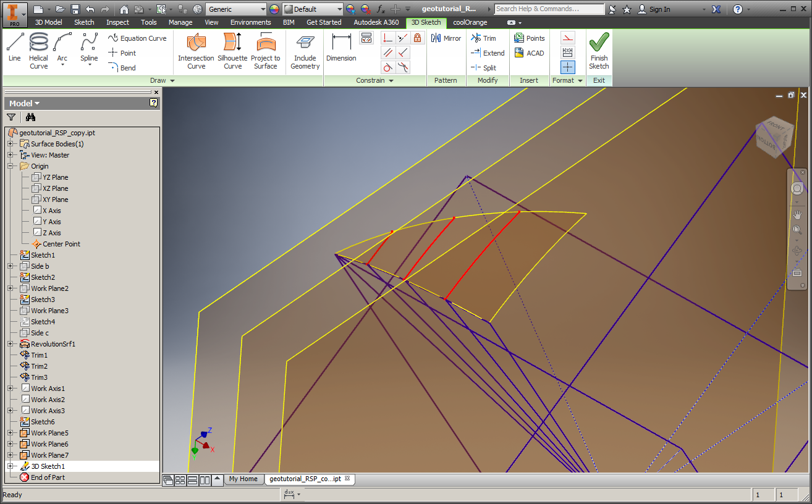The image size is (812, 504).
Task: Open the Help question mark button
Action: pos(738,9)
